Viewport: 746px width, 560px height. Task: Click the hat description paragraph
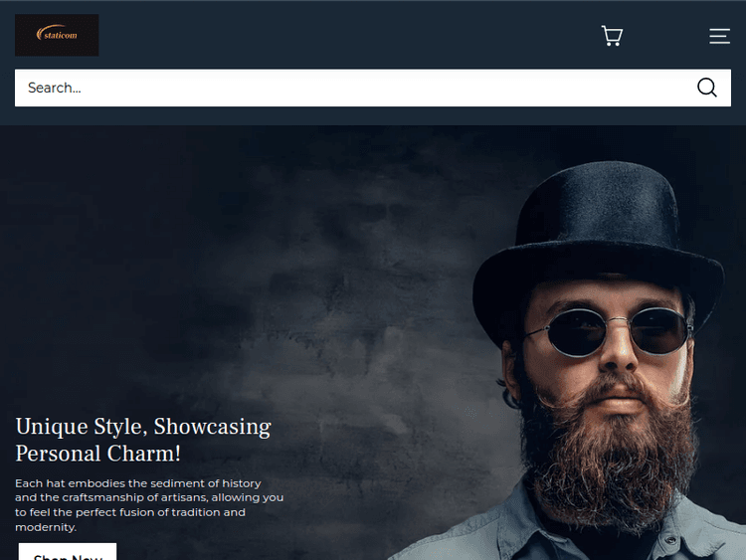click(149, 505)
